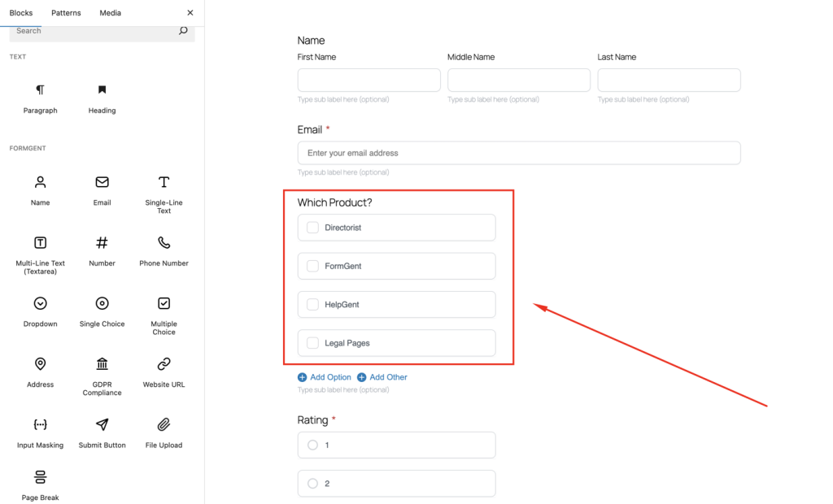Add the Multi-Line Text (Textarea) block
This screenshot has width=833, height=504.
click(x=41, y=255)
